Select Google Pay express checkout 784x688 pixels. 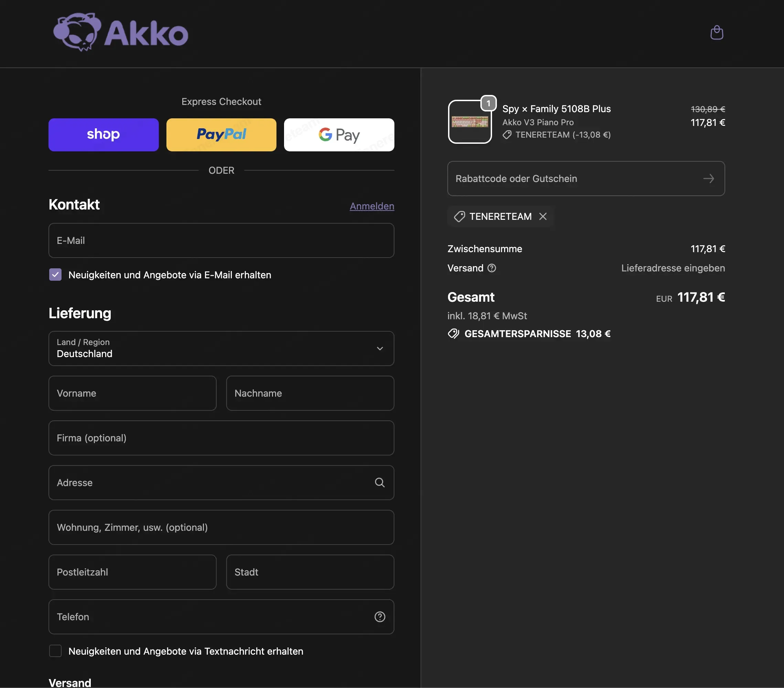pos(339,135)
